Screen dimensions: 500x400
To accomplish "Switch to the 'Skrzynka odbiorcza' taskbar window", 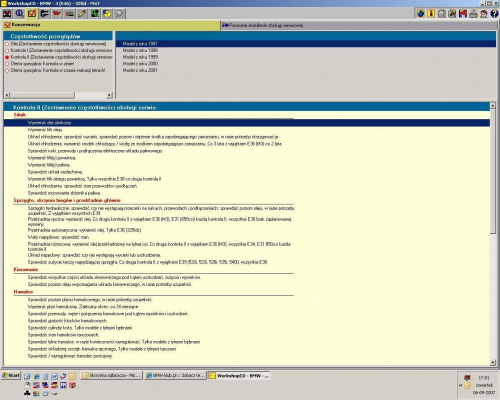I will (111, 376).
